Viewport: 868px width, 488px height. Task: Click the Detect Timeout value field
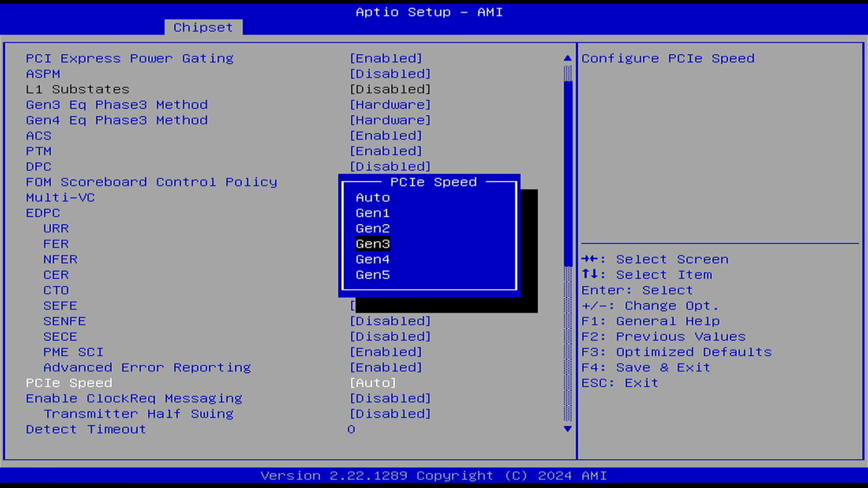point(351,429)
